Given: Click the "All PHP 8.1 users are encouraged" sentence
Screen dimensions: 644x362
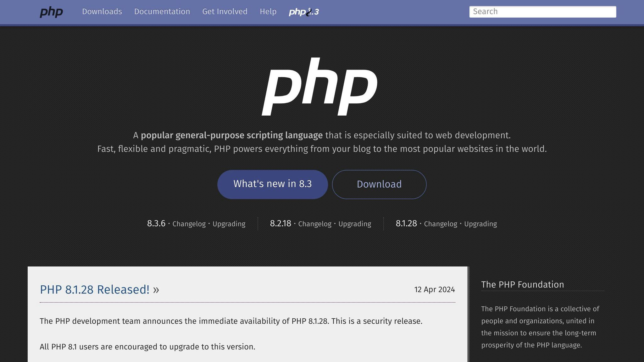Looking at the screenshot, I should click(x=147, y=347).
